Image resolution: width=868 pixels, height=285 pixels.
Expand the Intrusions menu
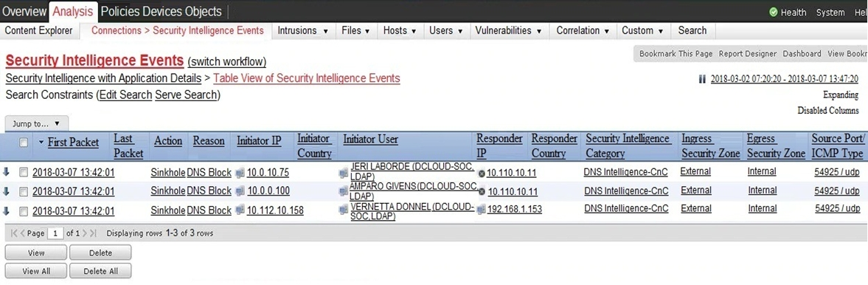[x=303, y=31]
